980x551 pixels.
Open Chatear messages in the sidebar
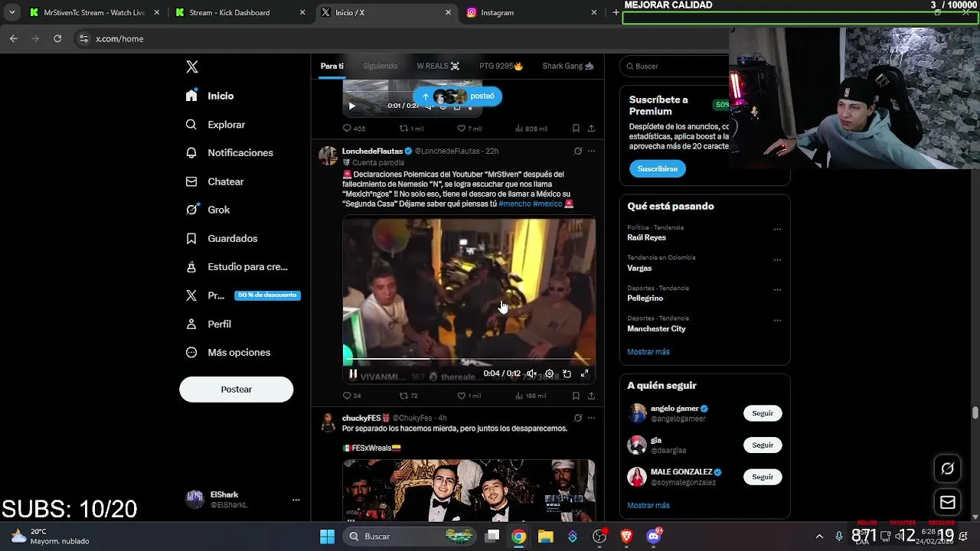click(x=214, y=181)
